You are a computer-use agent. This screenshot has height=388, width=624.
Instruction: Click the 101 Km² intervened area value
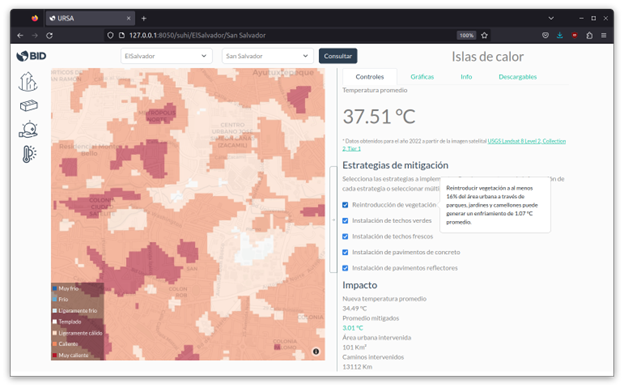[355, 347]
